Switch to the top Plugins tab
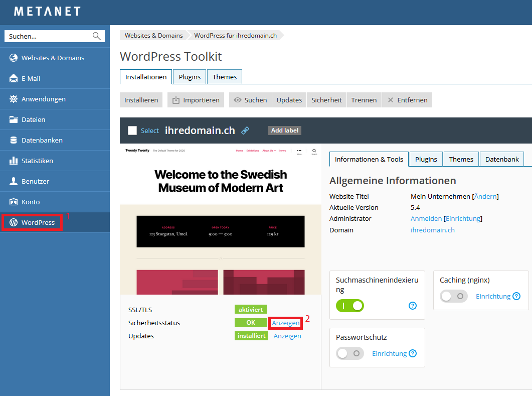Viewport: 532px width, 396px height. (x=190, y=77)
